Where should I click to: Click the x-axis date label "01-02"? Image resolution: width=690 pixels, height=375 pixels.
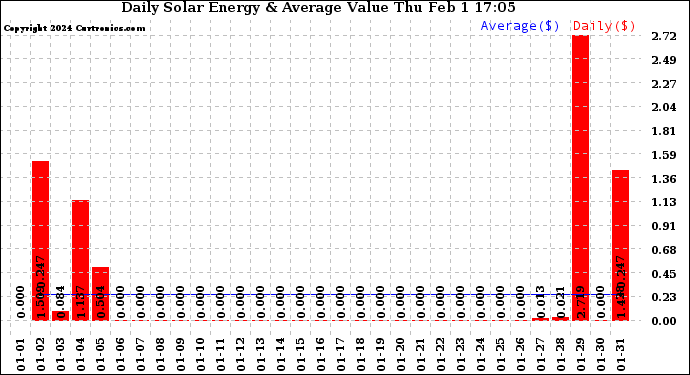41,355
